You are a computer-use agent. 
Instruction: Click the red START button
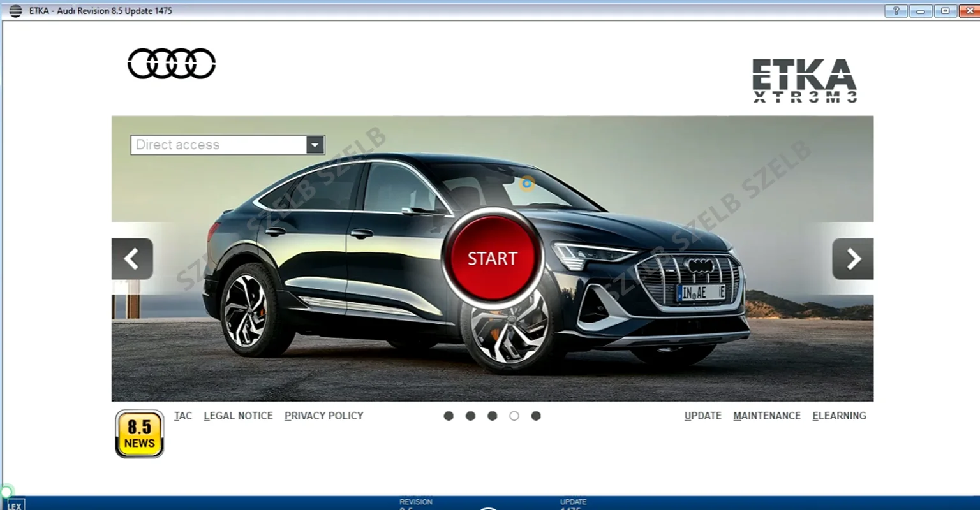492,258
